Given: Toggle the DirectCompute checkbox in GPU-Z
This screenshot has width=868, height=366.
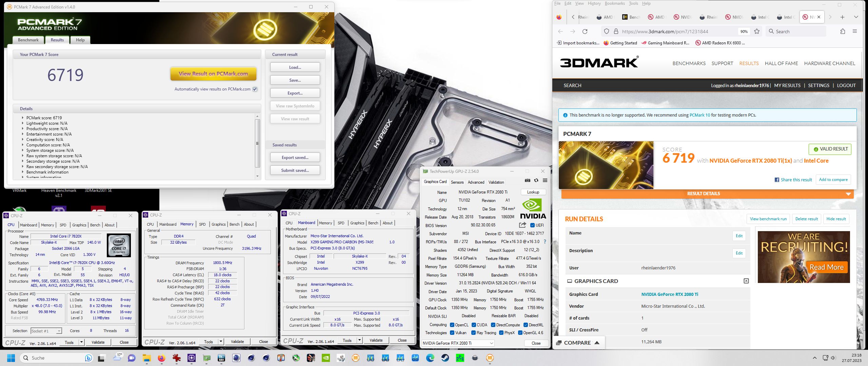Looking at the screenshot, I should pyautogui.click(x=493, y=325).
